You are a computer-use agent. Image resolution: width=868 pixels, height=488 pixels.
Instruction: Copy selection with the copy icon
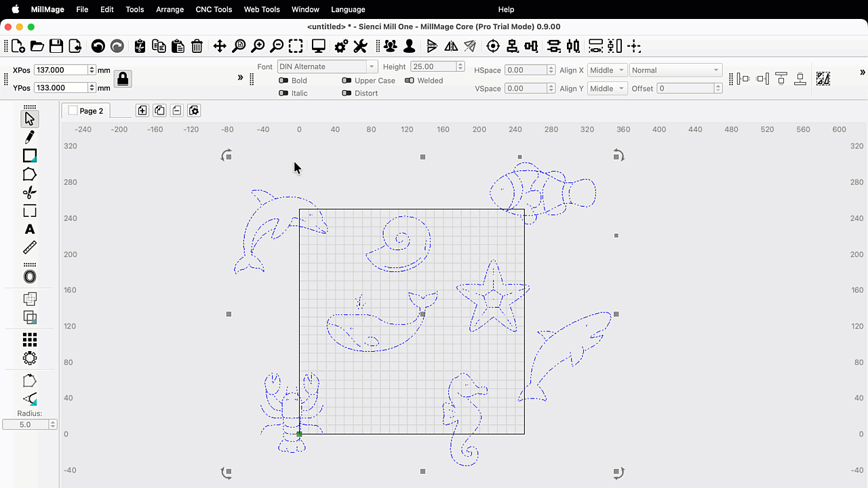click(159, 46)
